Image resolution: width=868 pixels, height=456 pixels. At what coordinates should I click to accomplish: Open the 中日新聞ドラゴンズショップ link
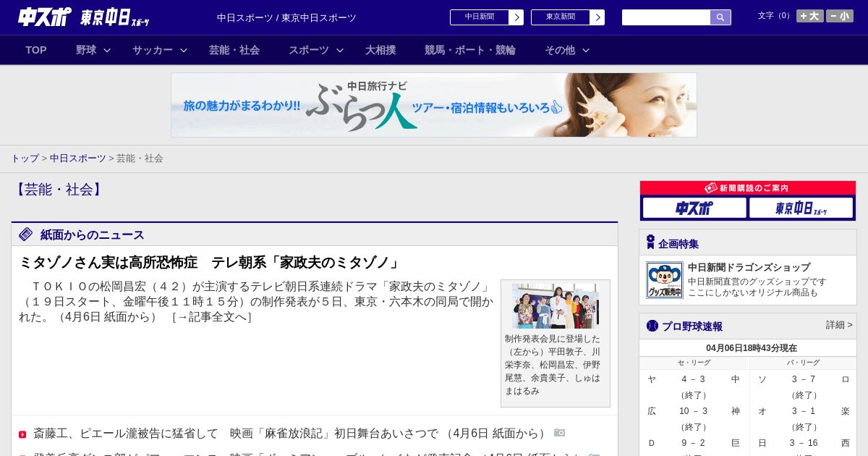pyautogui.click(x=749, y=267)
